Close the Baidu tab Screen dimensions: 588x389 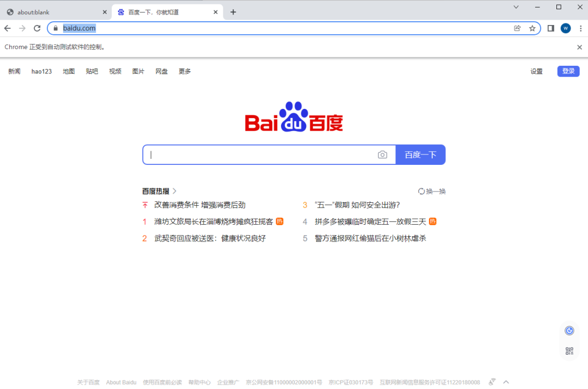pyautogui.click(x=216, y=12)
